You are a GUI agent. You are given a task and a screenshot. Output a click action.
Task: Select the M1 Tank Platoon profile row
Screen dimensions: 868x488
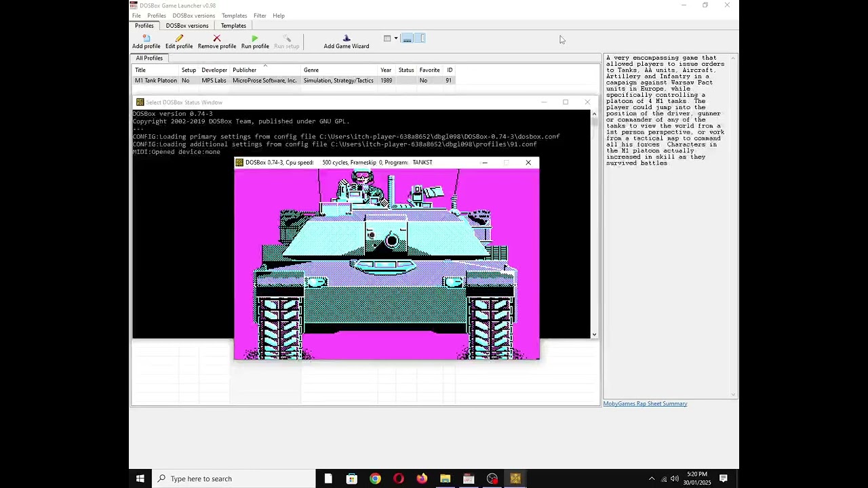click(x=293, y=81)
